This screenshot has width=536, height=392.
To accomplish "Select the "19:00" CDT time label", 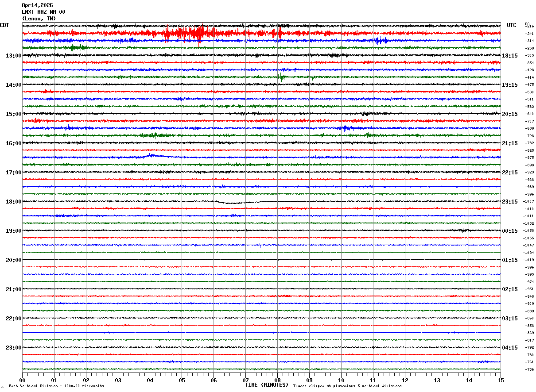I will (14, 231).
